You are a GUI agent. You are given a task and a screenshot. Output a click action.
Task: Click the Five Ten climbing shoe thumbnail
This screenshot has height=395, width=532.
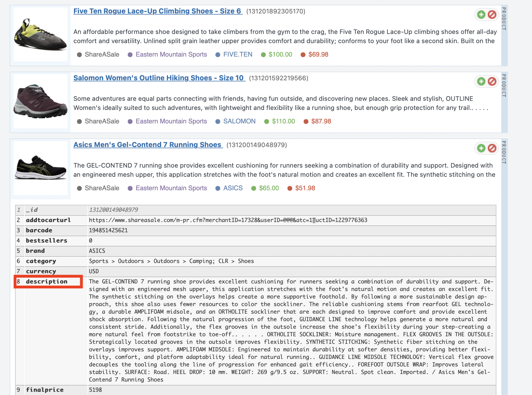click(40, 34)
